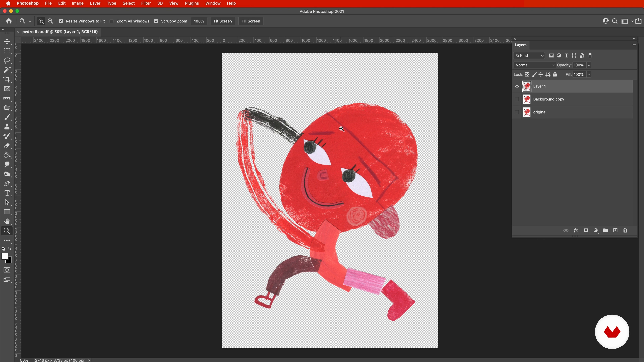Expand the collapsed tools panel arrows

tap(3, 29)
